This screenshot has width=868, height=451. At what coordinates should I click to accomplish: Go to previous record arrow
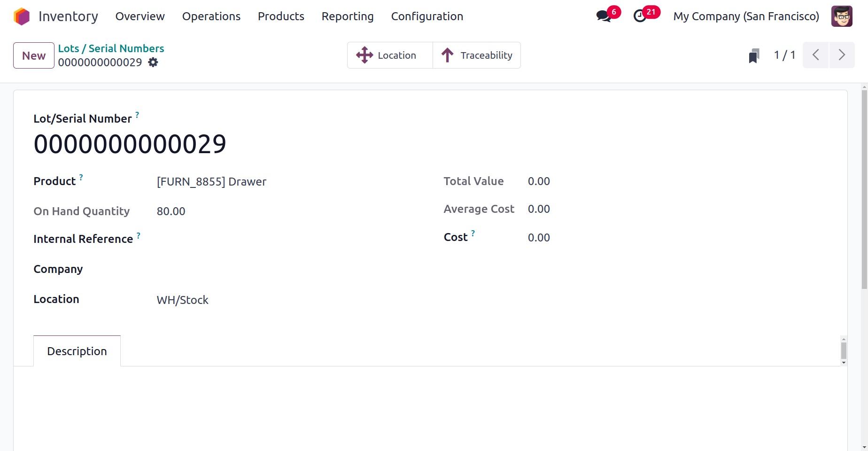[816, 55]
